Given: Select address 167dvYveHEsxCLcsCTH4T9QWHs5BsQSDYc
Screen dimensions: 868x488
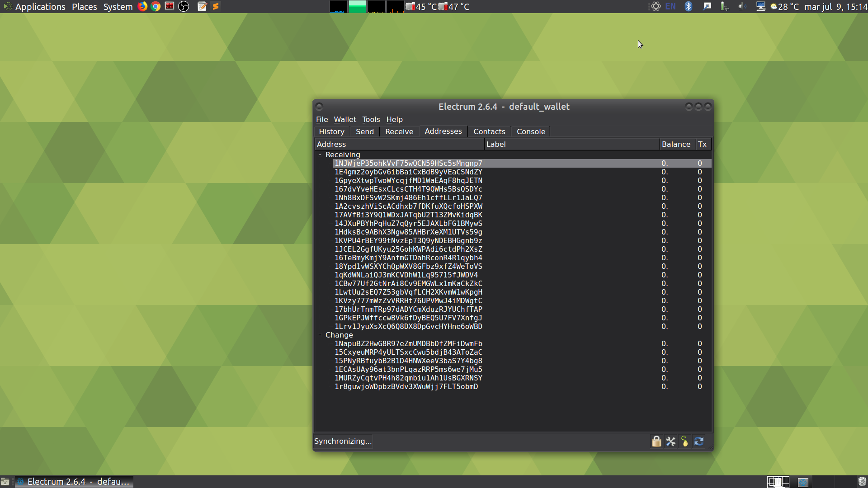Looking at the screenshot, I should 408,189.
